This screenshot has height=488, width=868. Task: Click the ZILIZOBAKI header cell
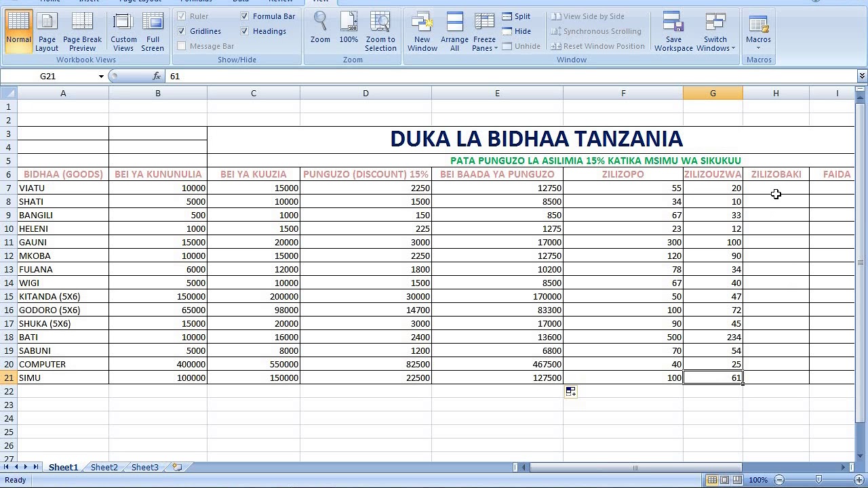(776, 174)
